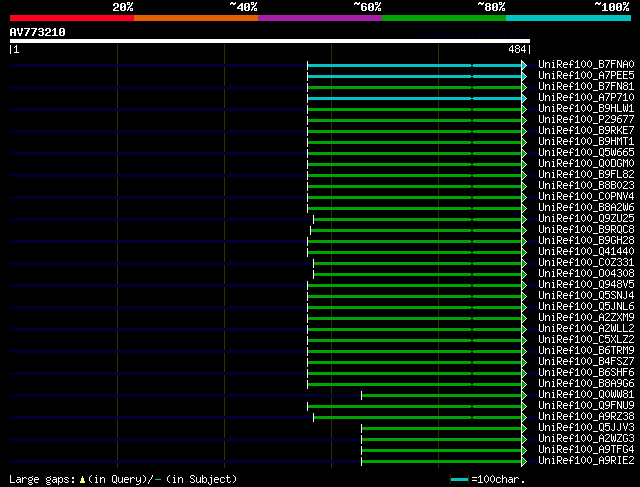Select hit UniRef100_C5XLZ2
The image size is (640, 487).
[x=586, y=340]
